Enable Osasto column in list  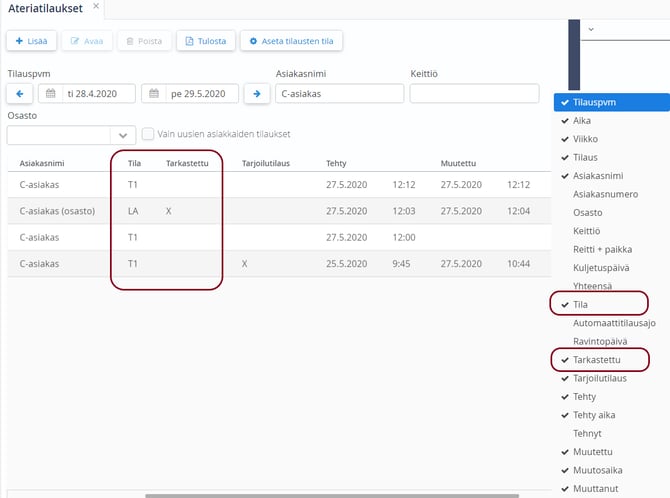click(x=612, y=212)
